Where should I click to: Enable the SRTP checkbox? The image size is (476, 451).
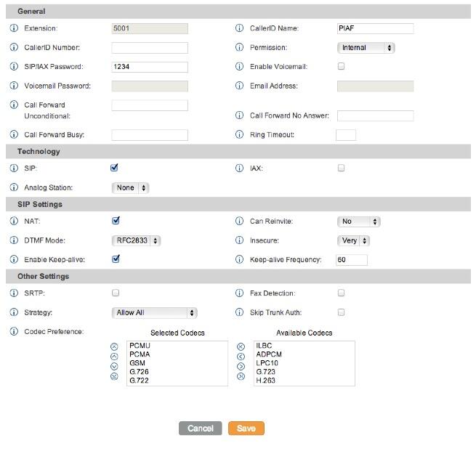point(116,293)
